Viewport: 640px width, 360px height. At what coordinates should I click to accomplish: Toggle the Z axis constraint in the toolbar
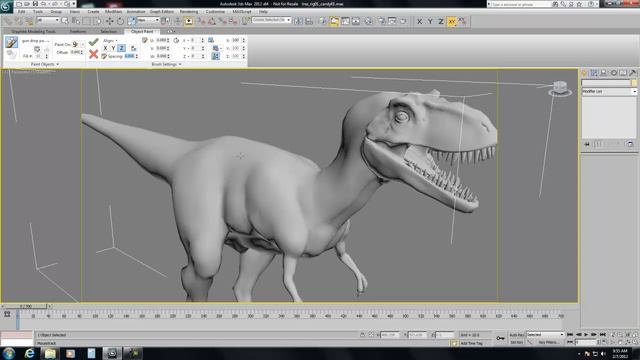tap(440, 21)
